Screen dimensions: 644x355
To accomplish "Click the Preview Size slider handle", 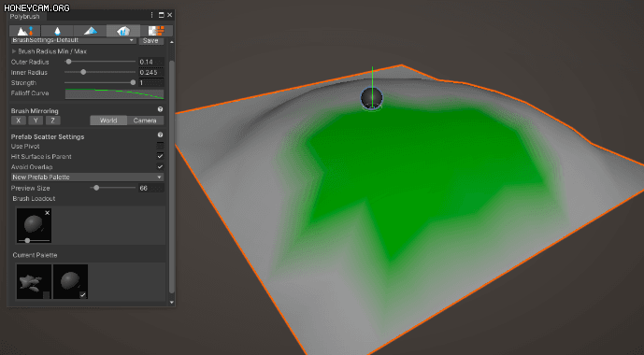I will click(x=96, y=188).
